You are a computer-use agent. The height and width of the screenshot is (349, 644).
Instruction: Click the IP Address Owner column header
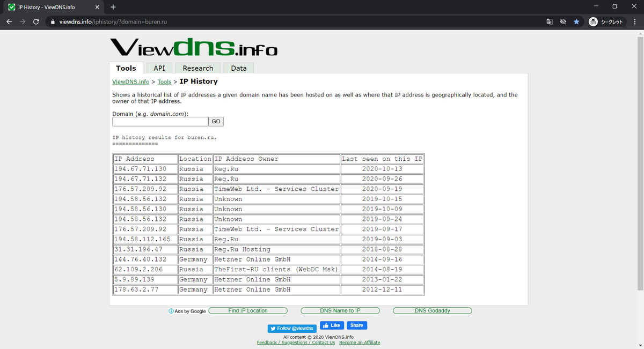coord(276,159)
